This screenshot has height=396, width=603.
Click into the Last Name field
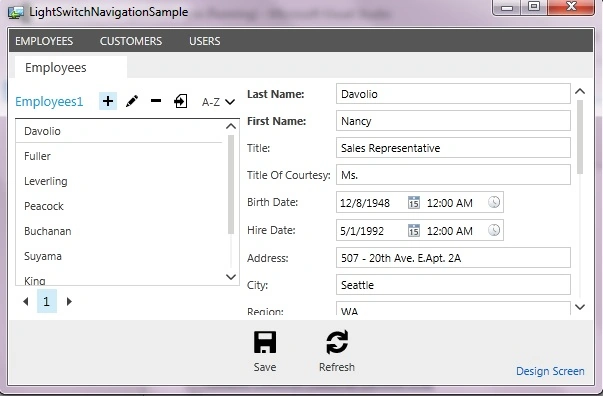pos(453,94)
